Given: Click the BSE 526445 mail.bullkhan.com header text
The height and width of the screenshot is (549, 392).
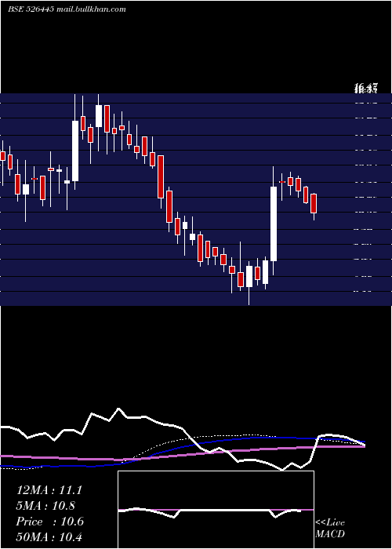Looking at the screenshot, I should click(x=67, y=9).
